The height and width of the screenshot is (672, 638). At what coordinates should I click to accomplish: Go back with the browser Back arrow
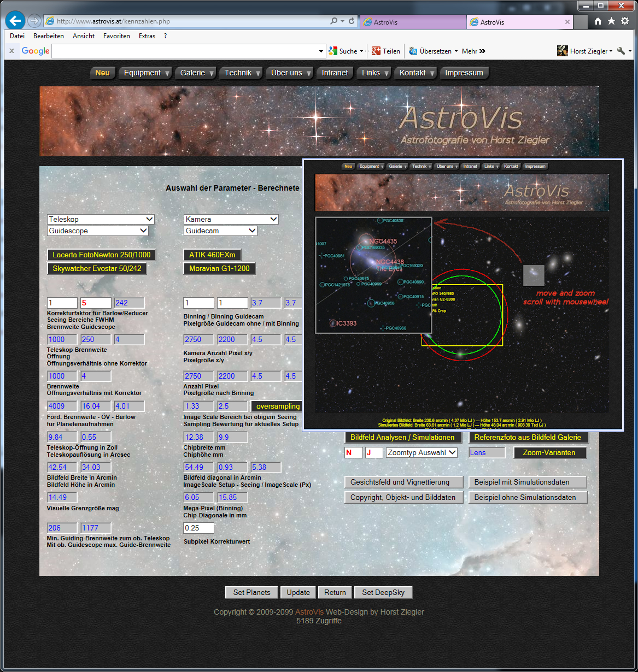click(15, 21)
